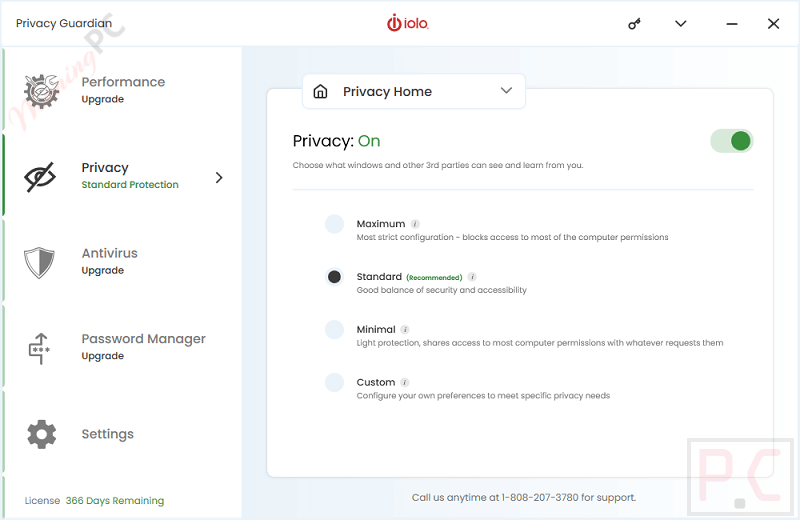This screenshot has width=800, height=520.
Task: Click 'Good balance of security and accessibility' text
Action: pyautogui.click(x=441, y=290)
